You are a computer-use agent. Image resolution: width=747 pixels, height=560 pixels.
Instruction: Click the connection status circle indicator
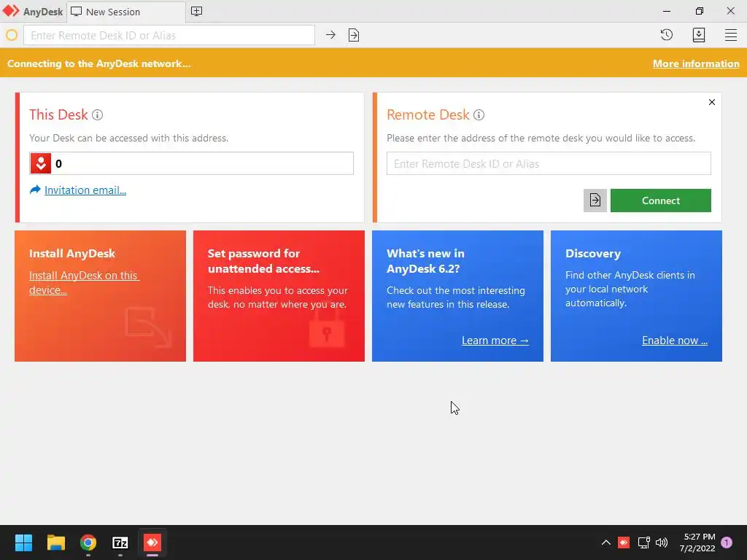click(x=12, y=35)
